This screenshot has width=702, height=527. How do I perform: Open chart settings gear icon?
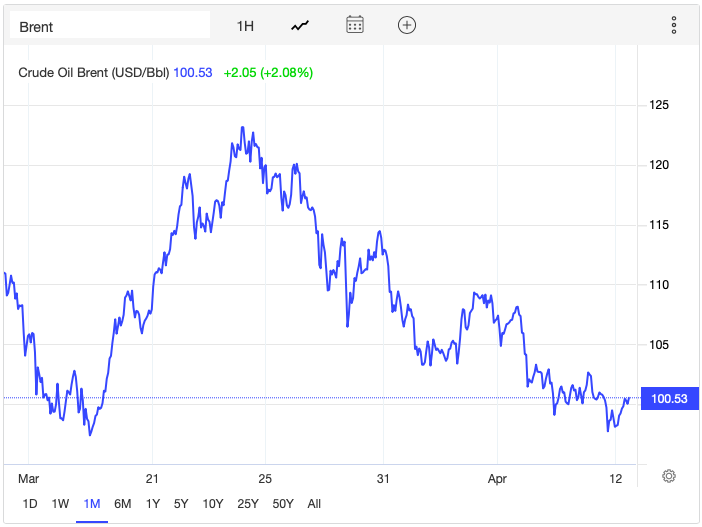pyautogui.click(x=669, y=476)
